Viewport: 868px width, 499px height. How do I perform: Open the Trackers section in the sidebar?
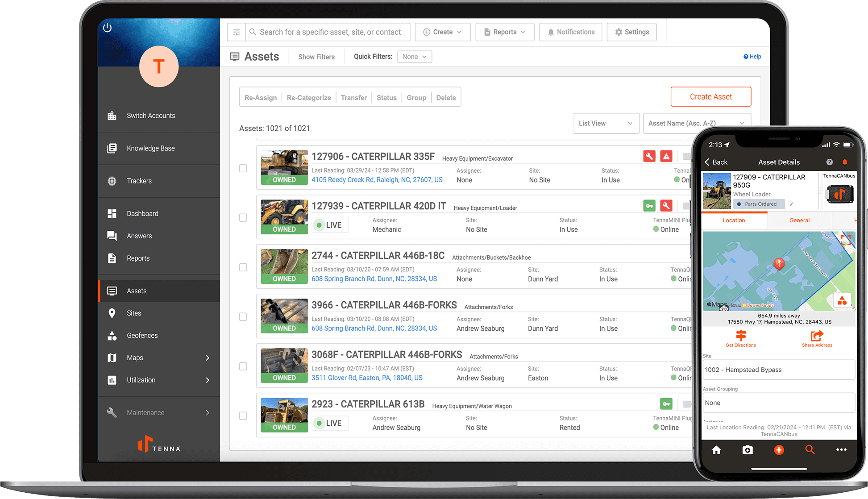point(139,181)
